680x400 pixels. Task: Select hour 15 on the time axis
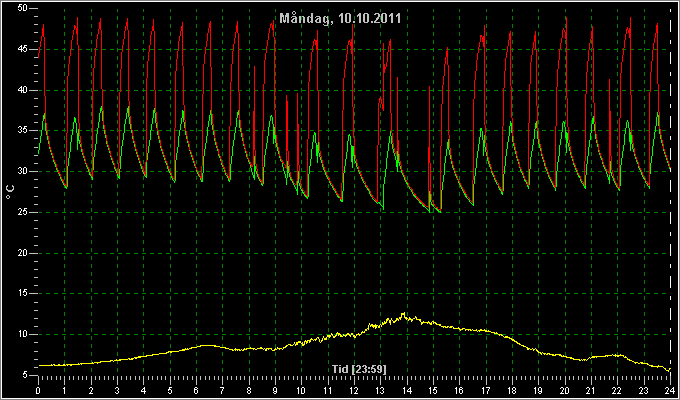[433, 390]
